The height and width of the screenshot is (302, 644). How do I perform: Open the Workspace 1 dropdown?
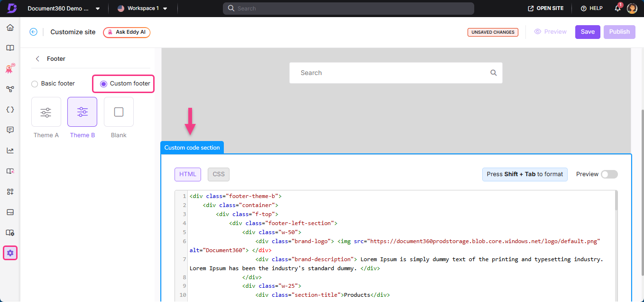tap(143, 9)
